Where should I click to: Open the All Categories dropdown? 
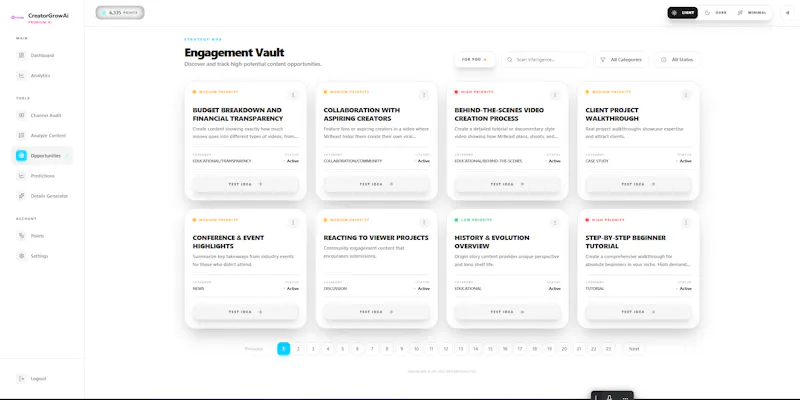[x=621, y=60]
